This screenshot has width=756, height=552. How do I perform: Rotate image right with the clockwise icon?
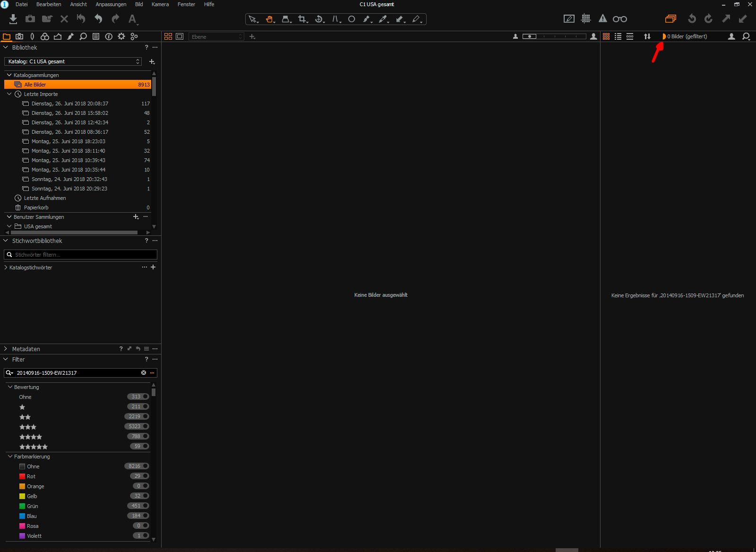click(708, 19)
